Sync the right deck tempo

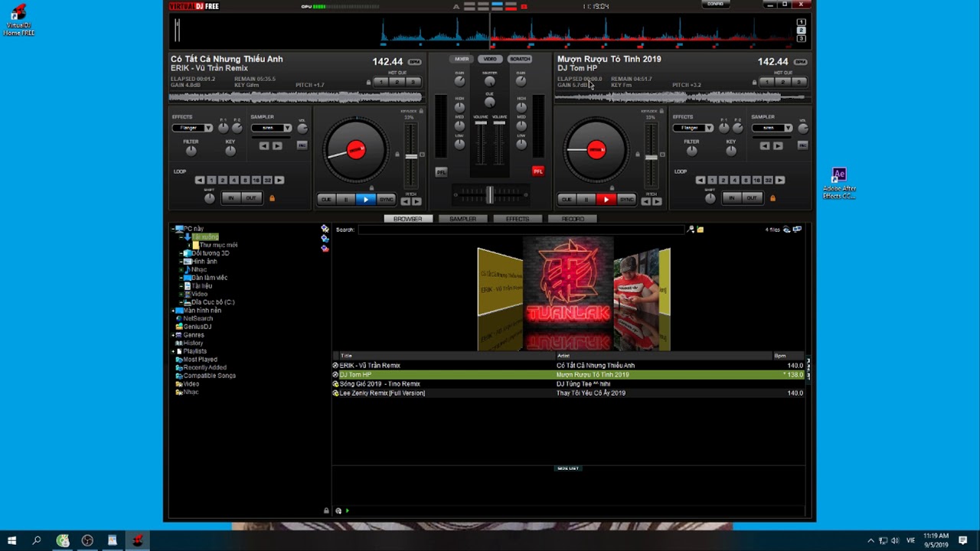tap(626, 199)
